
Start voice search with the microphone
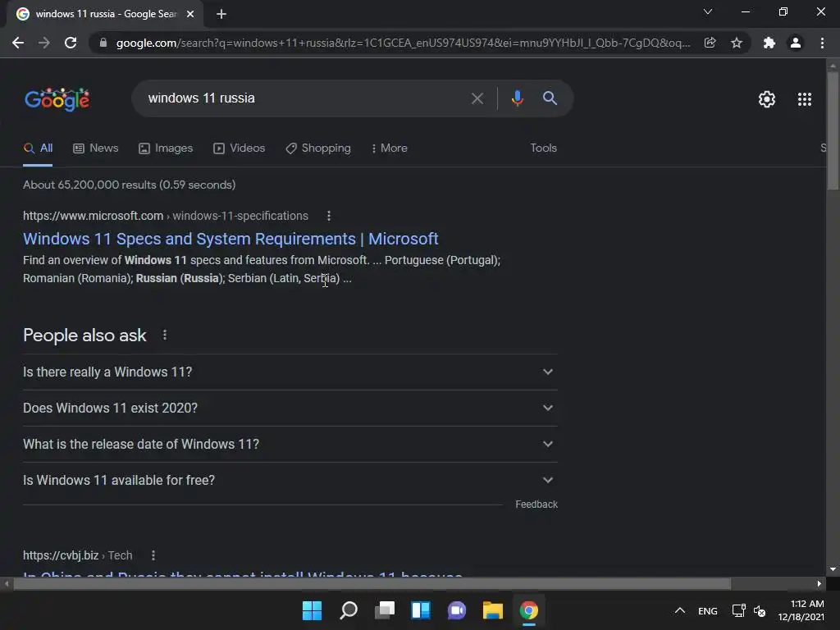tap(517, 98)
